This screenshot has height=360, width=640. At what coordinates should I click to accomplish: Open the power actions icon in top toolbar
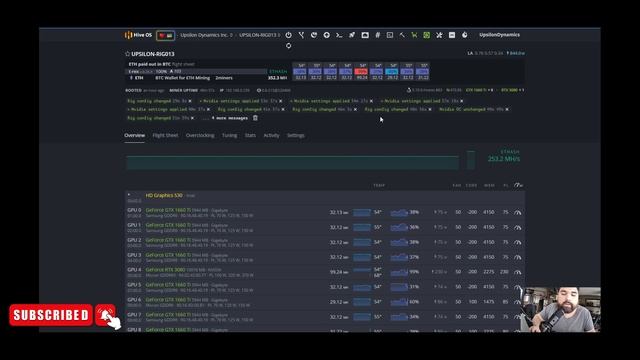[289, 35]
